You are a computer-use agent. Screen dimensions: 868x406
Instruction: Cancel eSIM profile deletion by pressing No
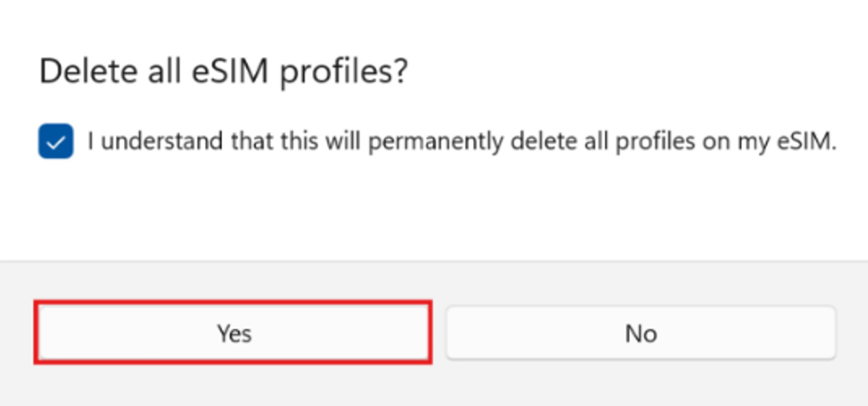pyautogui.click(x=641, y=333)
